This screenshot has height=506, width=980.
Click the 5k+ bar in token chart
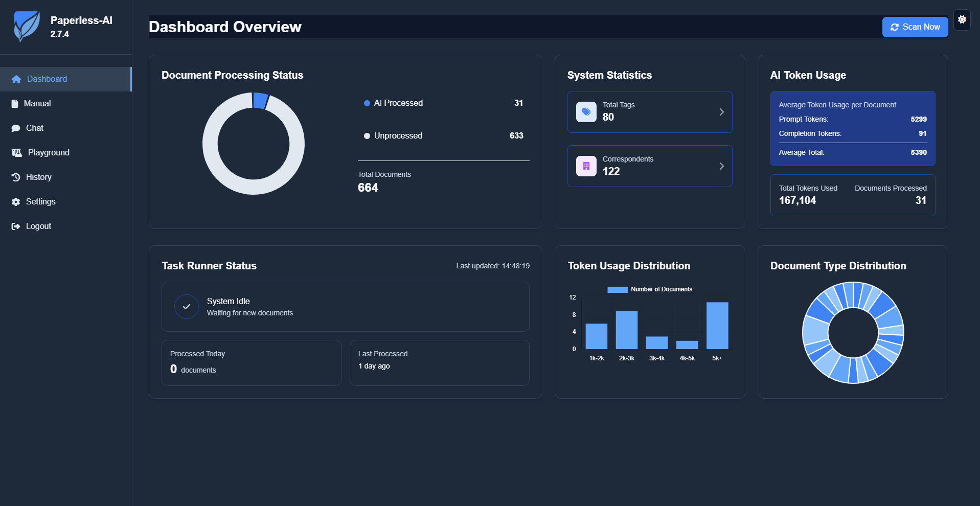717,326
